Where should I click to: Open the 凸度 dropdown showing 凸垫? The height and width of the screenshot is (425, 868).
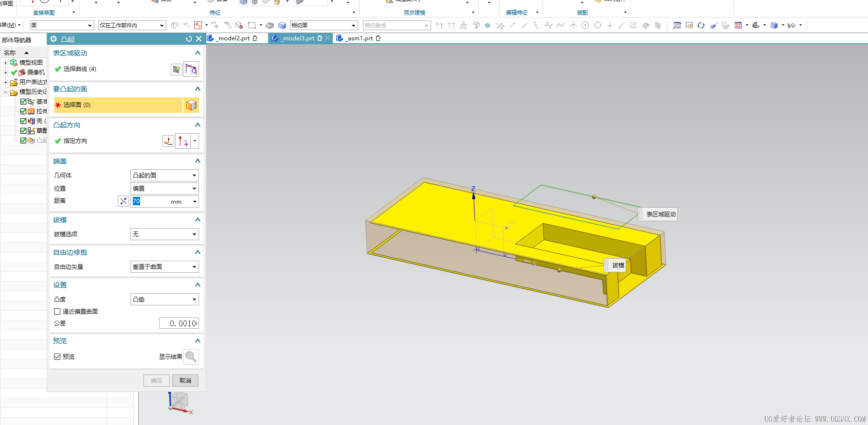(x=164, y=300)
